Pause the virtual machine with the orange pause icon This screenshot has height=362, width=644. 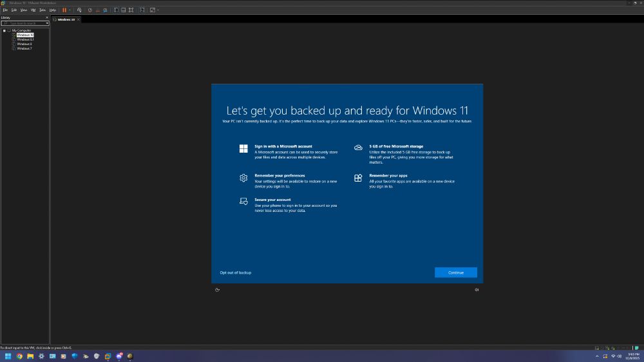64,10
